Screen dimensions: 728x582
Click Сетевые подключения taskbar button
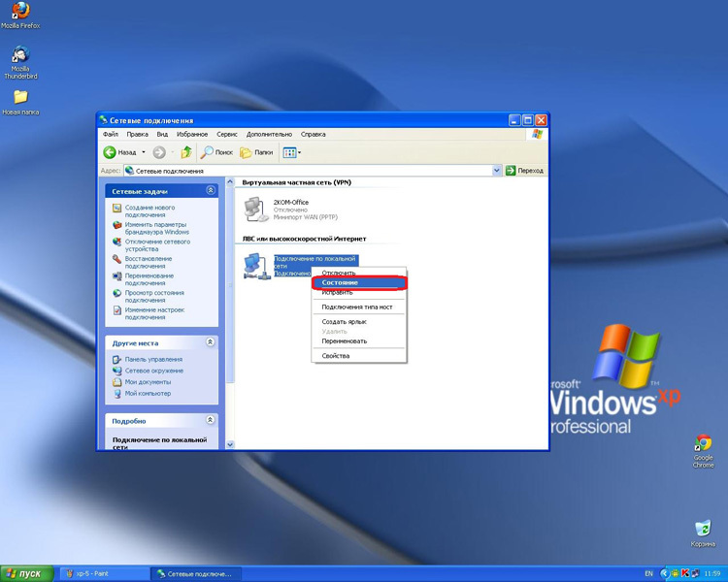196,573
